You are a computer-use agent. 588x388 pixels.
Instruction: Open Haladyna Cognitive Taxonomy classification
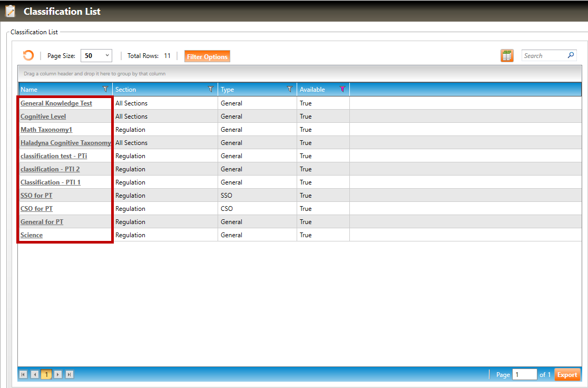(x=65, y=143)
